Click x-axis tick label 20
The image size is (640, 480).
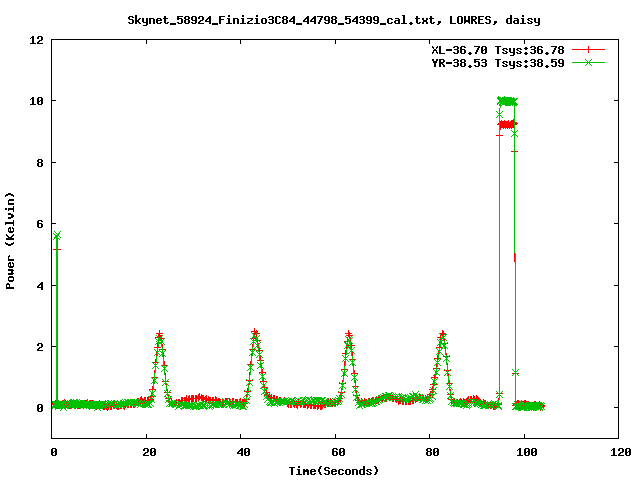click(x=150, y=452)
